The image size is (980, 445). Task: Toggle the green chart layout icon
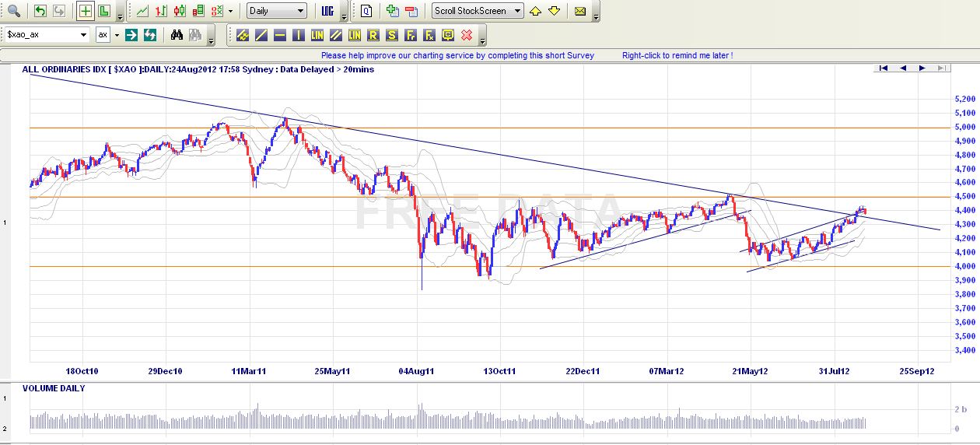[103, 11]
